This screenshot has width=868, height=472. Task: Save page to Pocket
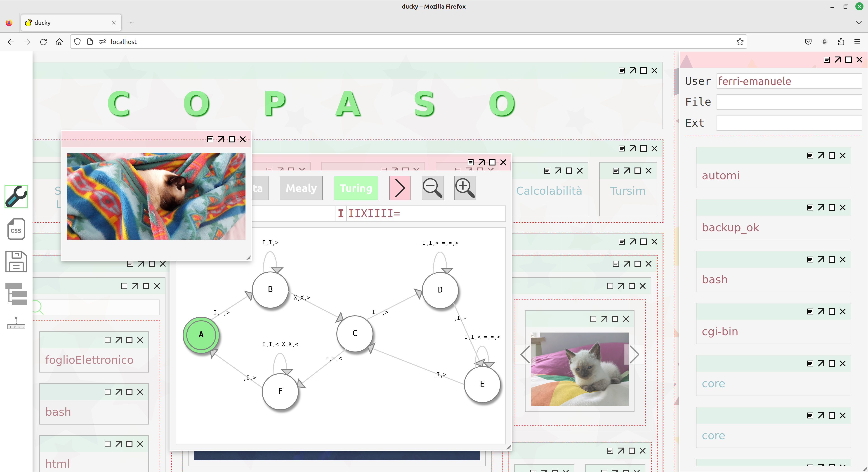(x=808, y=42)
